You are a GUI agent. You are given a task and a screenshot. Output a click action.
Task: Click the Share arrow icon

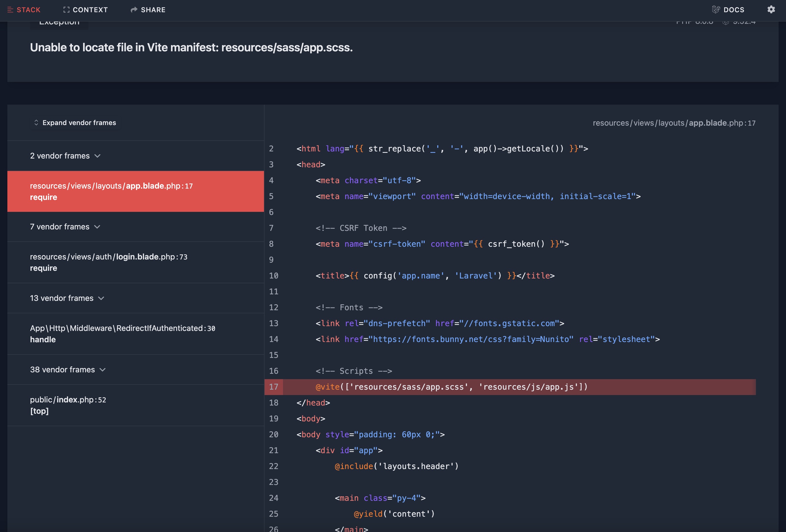coord(134,10)
